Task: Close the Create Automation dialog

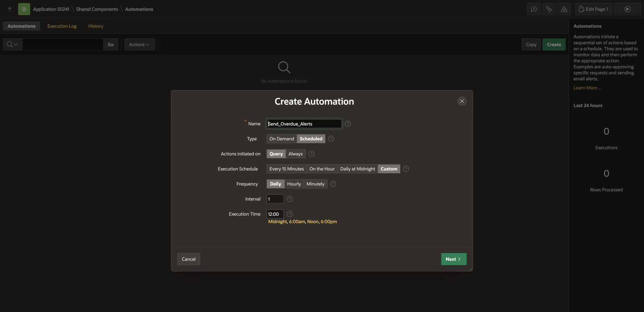Action: point(462,101)
